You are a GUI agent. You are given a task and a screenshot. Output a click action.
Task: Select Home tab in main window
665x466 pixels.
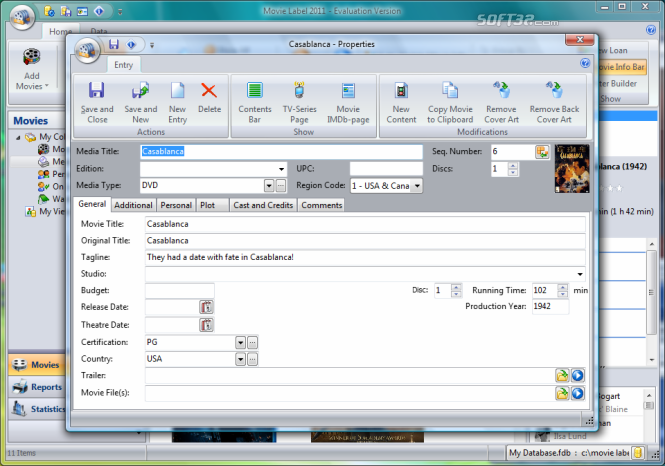pyautogui.click(x=61, y=31)
